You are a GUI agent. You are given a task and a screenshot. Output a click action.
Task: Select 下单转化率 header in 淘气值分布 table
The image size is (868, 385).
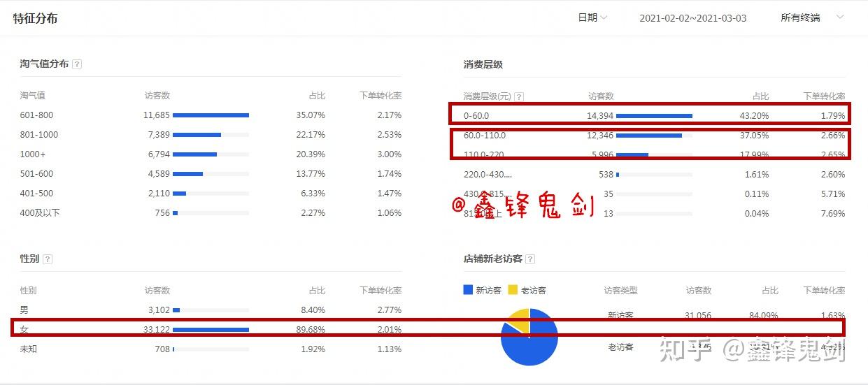(380, 96)
